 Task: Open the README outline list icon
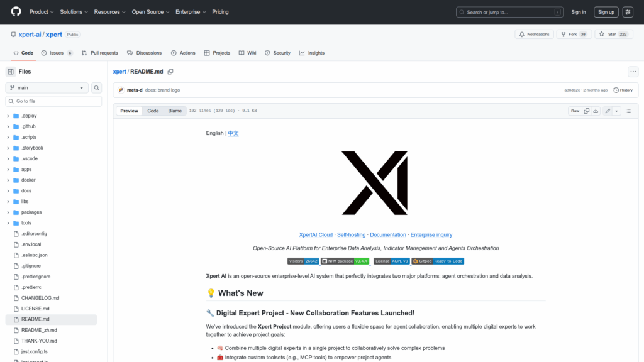point(628,111)
